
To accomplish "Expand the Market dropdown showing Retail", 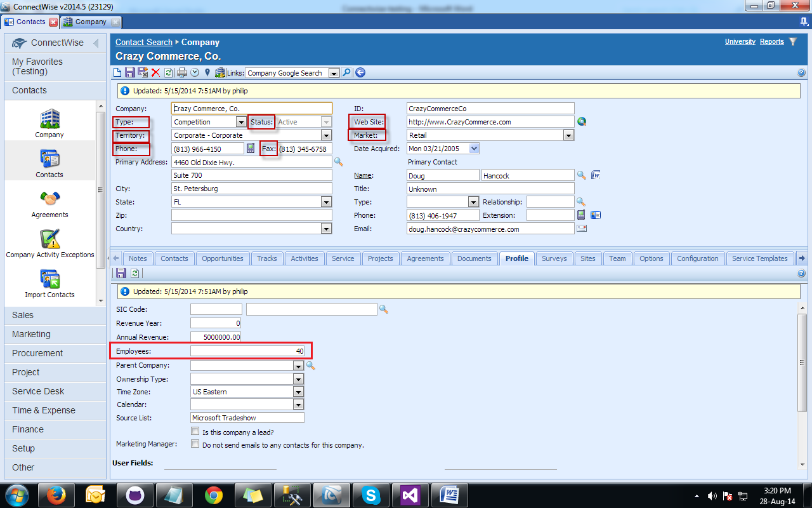I will point(568,135).
